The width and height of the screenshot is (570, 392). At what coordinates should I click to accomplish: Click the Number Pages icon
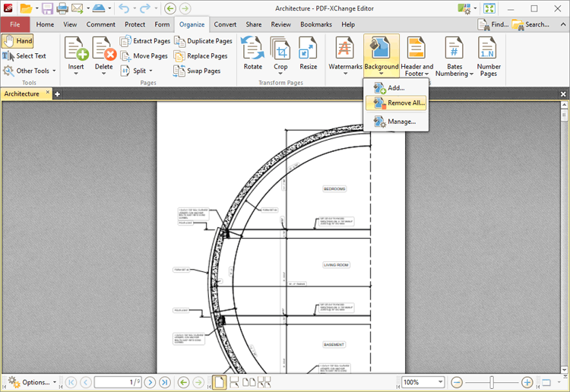(489, 55)
